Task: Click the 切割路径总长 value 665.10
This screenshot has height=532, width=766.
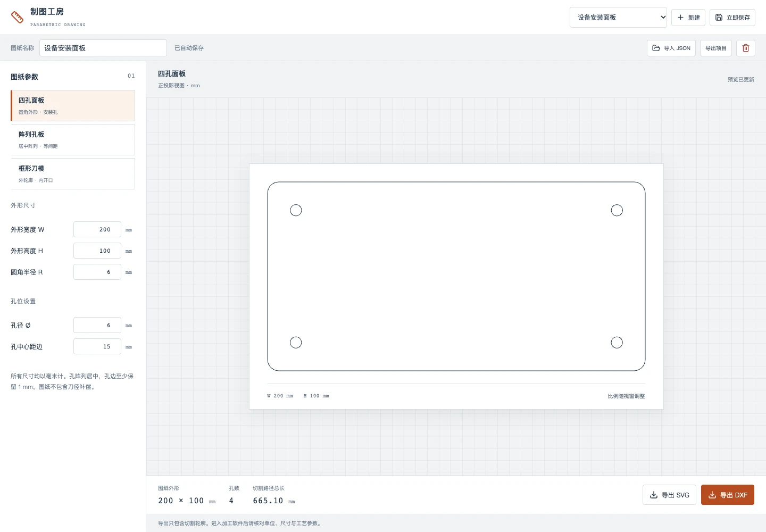Action: coord(268,501)
